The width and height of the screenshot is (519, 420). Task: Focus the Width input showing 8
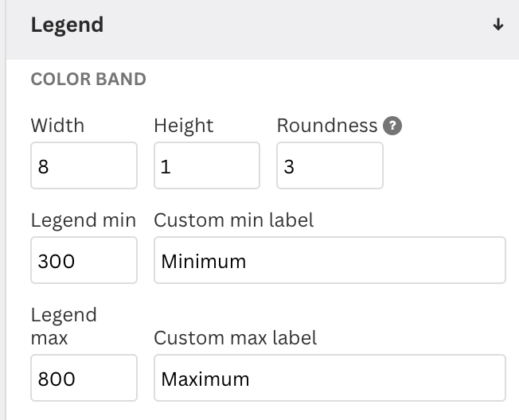tap(84, 165)
